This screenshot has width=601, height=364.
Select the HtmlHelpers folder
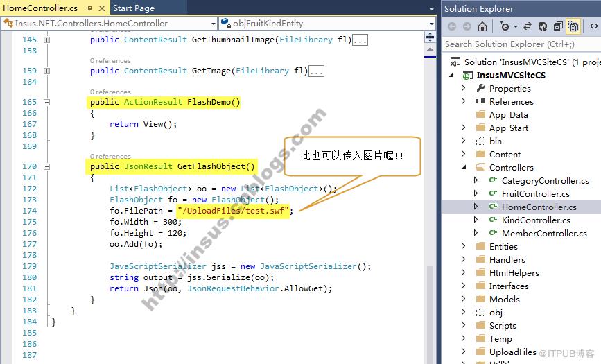point(514,272)
